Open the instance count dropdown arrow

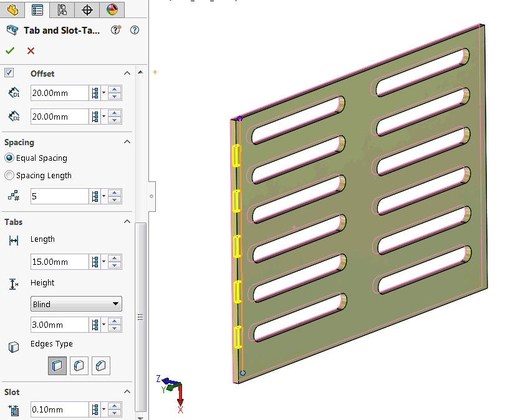(x=103, y=196)
